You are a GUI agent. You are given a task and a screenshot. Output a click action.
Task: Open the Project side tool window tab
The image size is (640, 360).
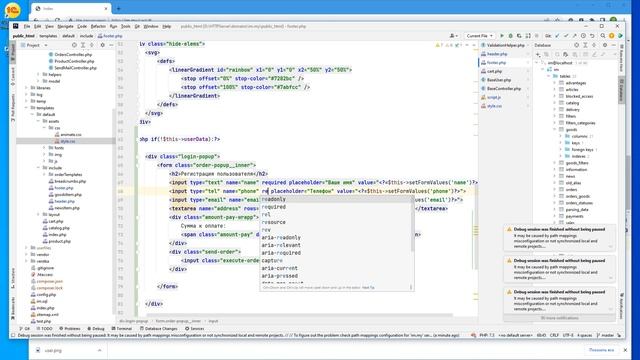13,51
